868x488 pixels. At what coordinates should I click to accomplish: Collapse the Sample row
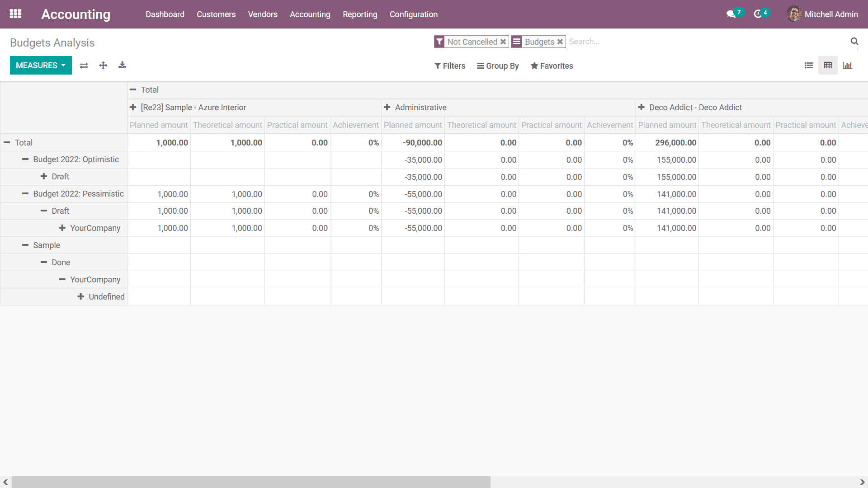click(41, 245)
